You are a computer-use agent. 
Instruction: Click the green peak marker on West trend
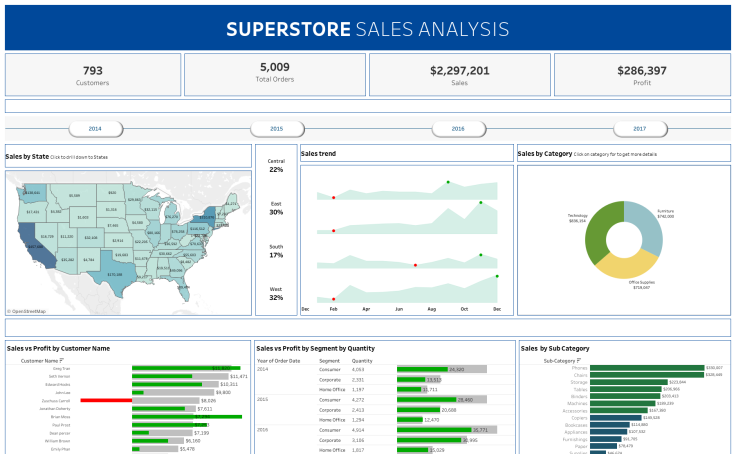pos(497,276)
